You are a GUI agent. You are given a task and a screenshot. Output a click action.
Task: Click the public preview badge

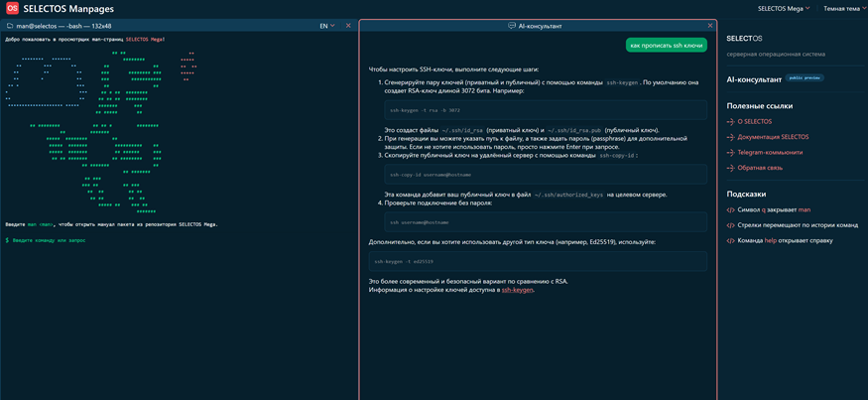pos(806,78)
